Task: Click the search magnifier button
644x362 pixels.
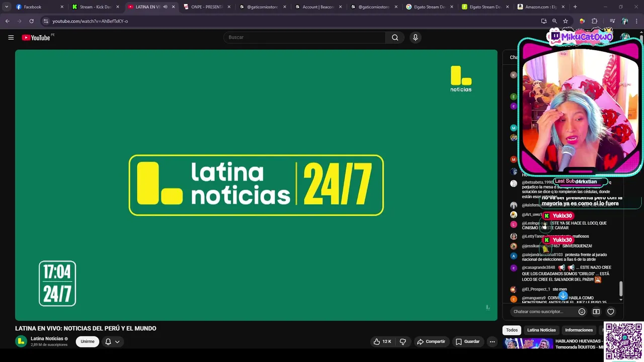Action: click(395, 37)
